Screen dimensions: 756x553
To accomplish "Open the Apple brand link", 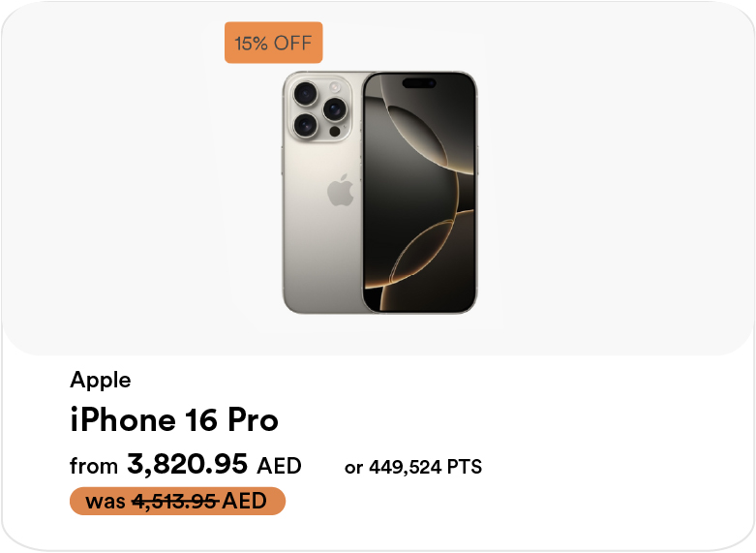I will [x=100, y=380].
